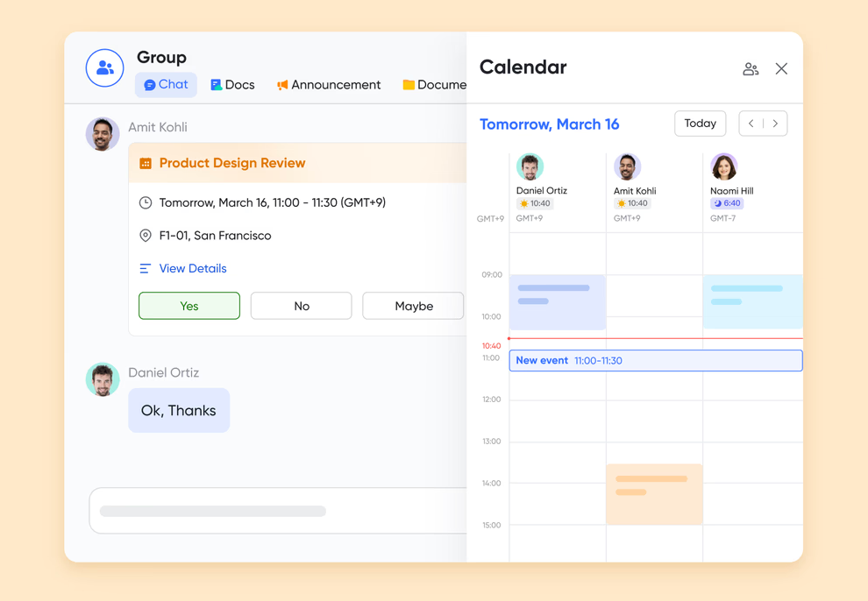Viewport: 868px width, 601px height.
Task: Open the Documents folder tab
Action: 435,85
